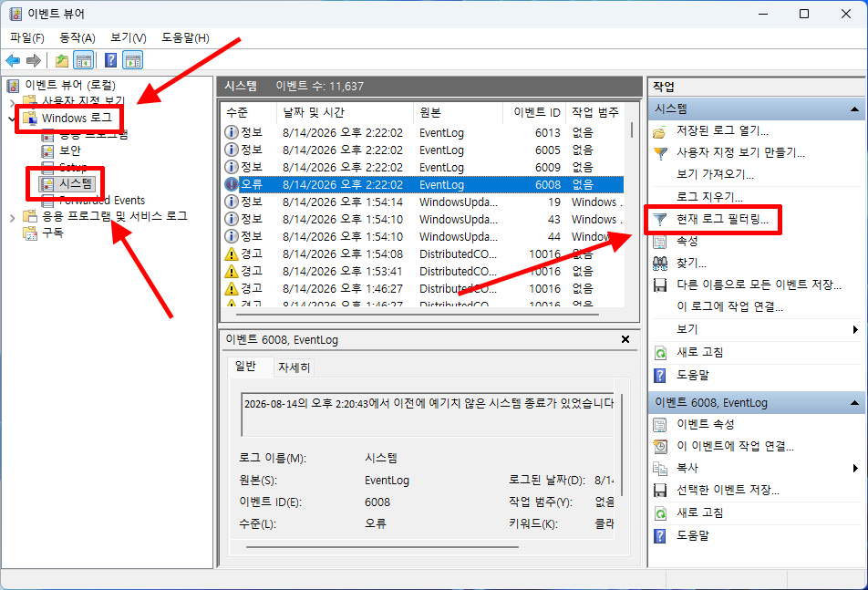
Task: Close the 이벤트 6008 preview pane with X
Action: point(625,339)
